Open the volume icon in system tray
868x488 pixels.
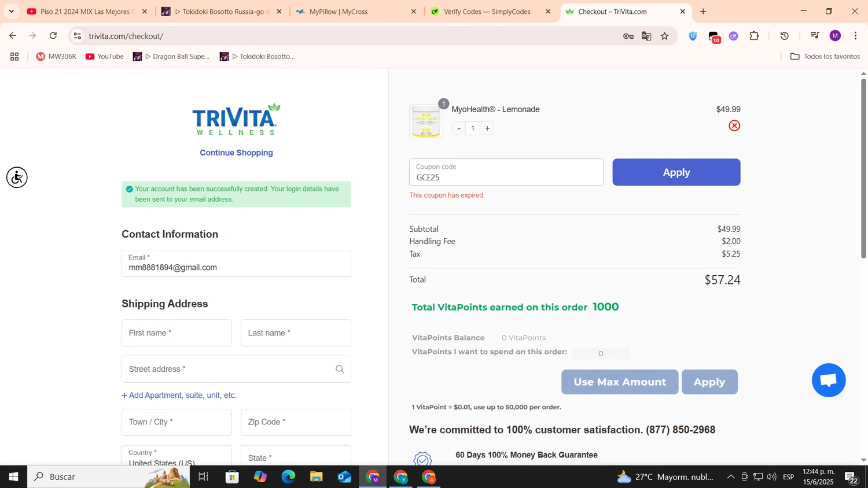pos(771,477)
